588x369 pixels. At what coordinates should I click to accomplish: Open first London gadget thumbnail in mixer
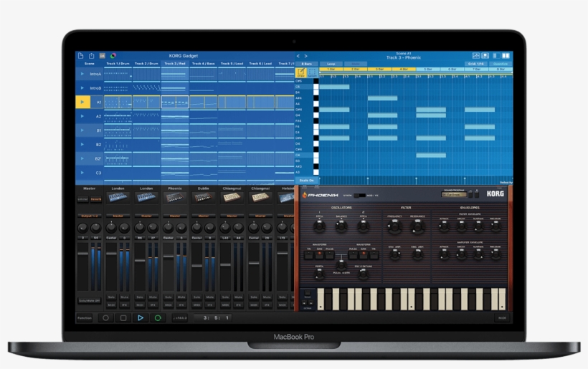118,198
